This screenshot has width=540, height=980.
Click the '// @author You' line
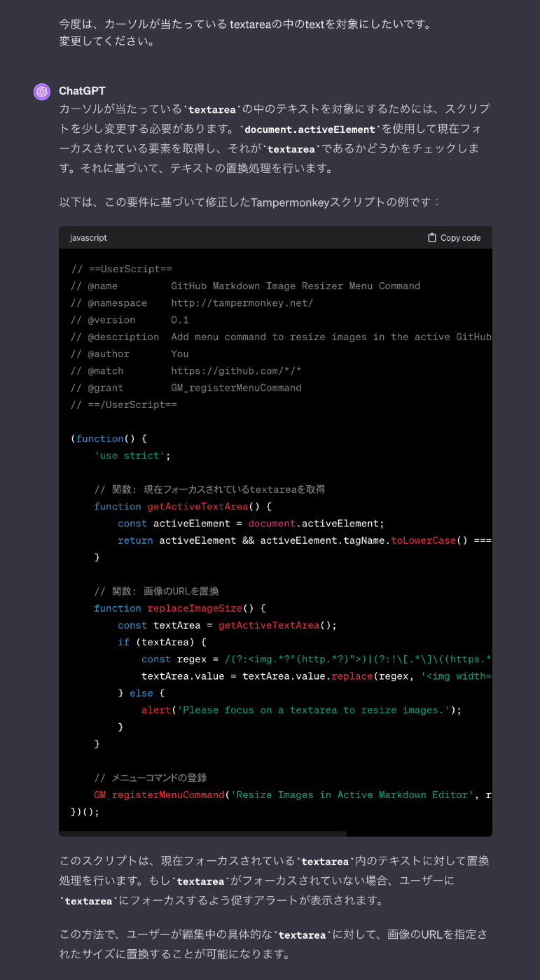(x=130, y=353)
